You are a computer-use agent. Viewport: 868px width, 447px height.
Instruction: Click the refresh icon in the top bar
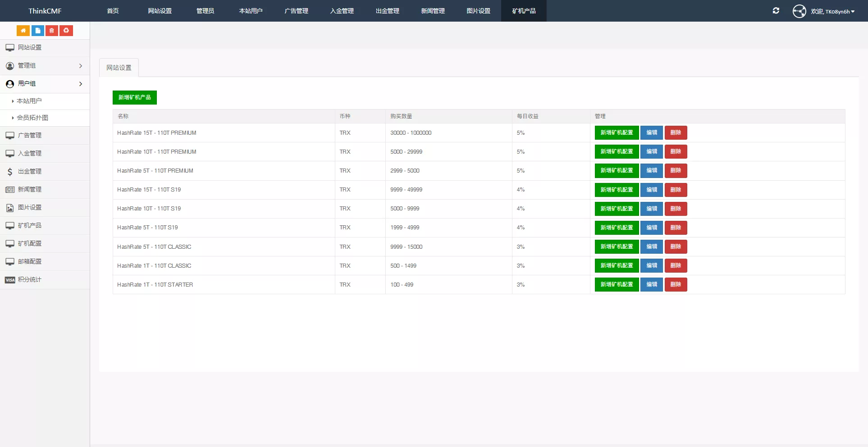(776, 11)
